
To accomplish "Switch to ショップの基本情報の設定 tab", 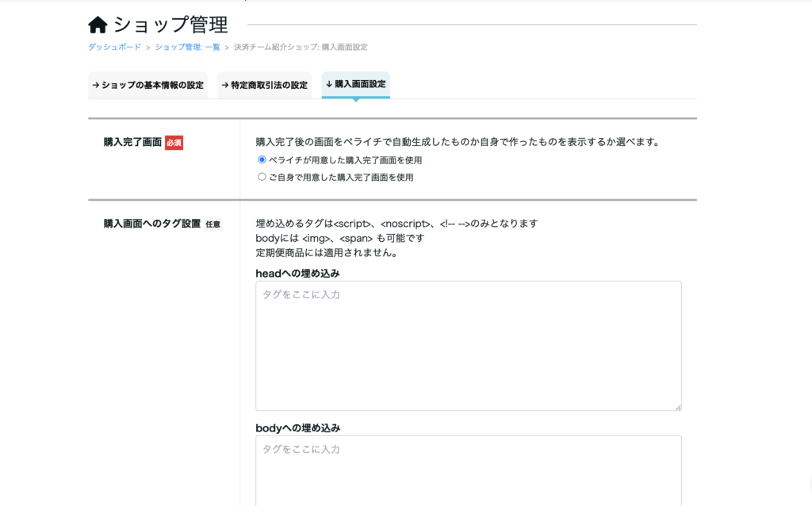I will point(147,85).
